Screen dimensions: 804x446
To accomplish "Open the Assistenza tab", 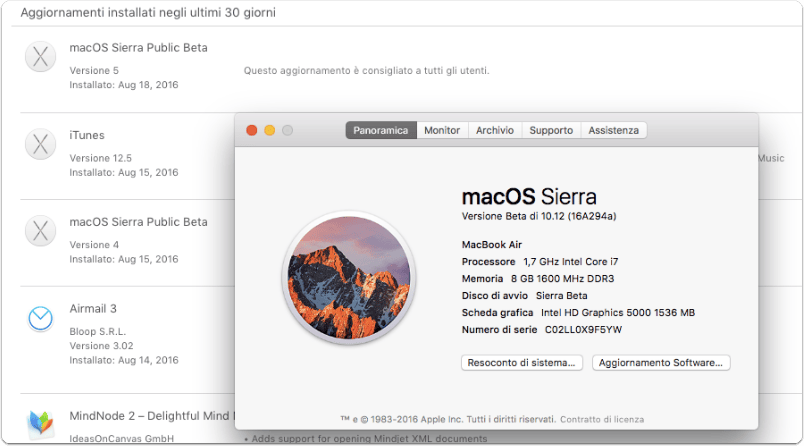I will click(614, 130).
